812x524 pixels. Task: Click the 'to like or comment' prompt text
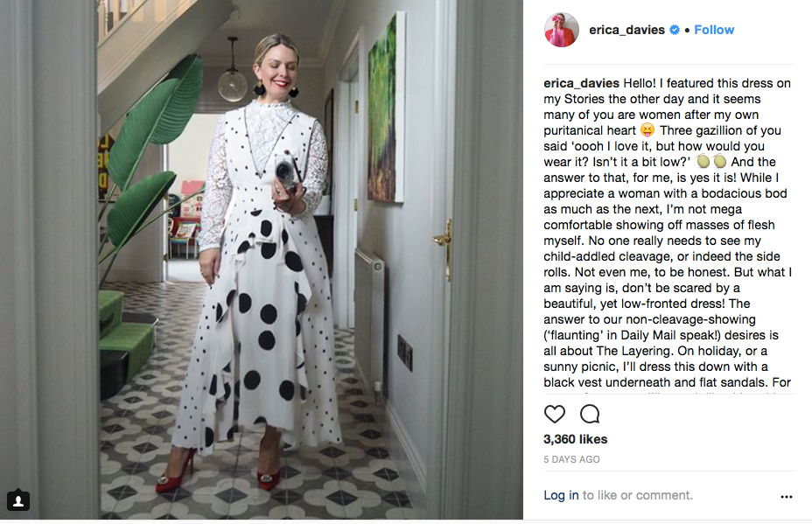[x=638, y=495]
